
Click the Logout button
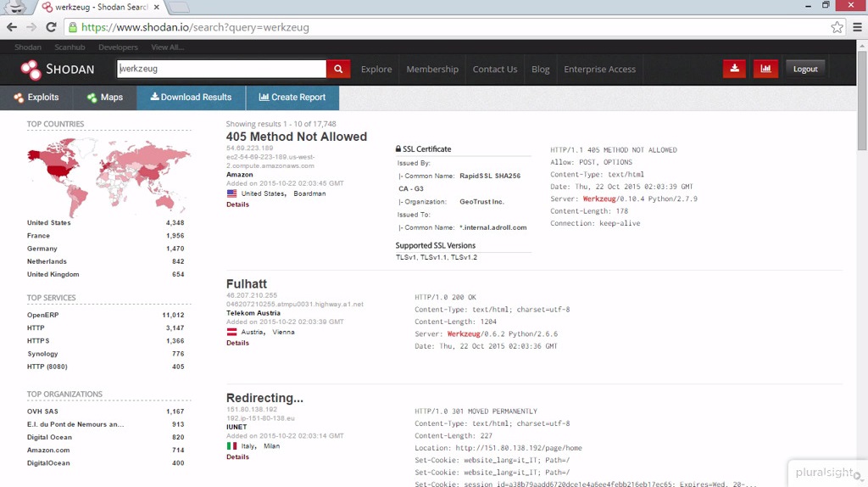pos(805,70)
